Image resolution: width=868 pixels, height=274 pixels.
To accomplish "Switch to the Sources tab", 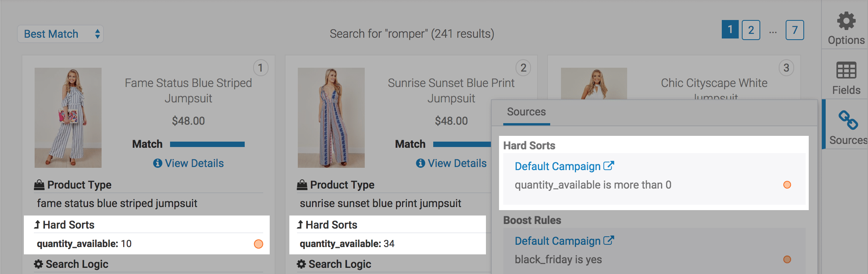I will [526, 112].
